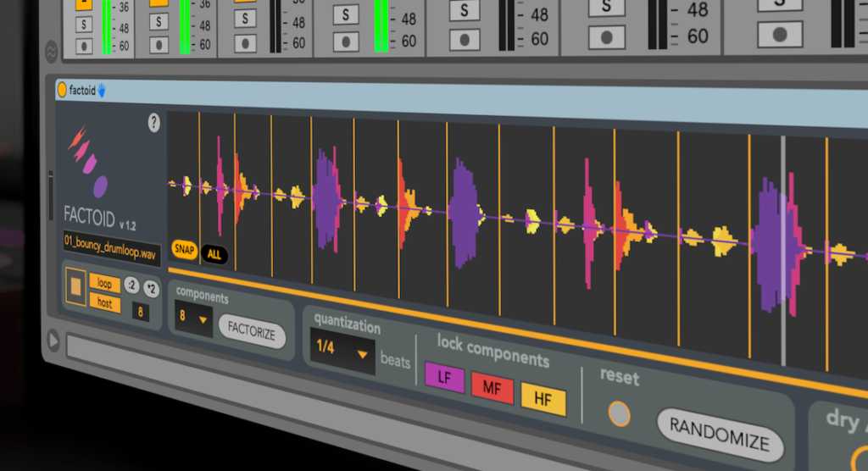Click the fourth track's green level meter

(x=381, y=26)
